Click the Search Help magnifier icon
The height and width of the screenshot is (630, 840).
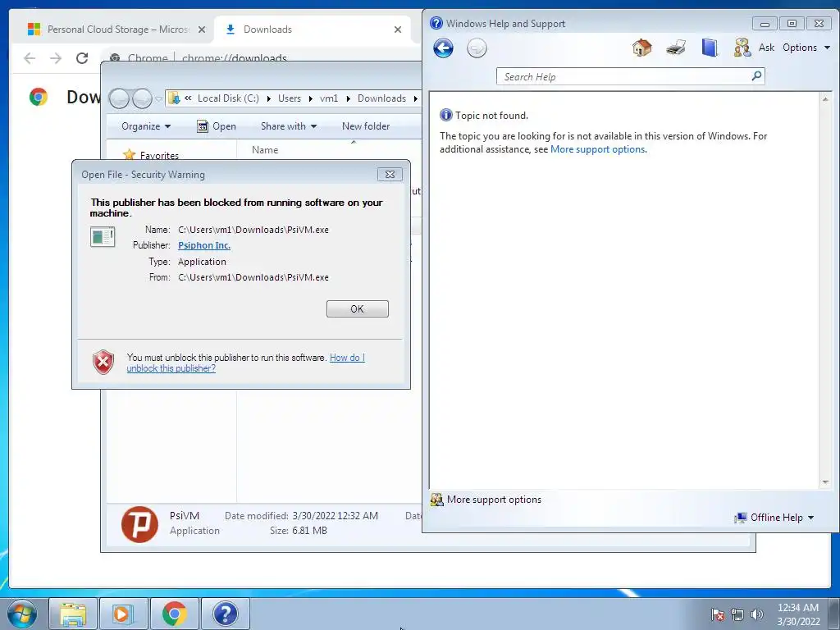pyautogui.click(x=756, y=76)
